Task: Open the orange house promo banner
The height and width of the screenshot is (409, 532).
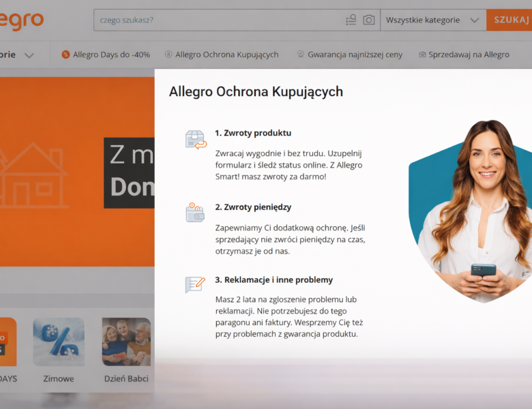Action: click(x=77, y=172)
